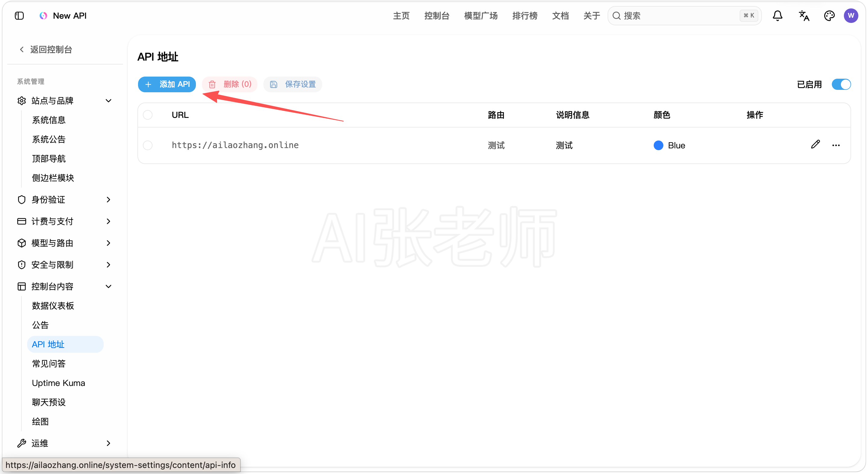Image resolution: width=868 pixels, height=474 pixels.
Task: Click the layout icon beside 控制台内容
Action: [22, 286]
